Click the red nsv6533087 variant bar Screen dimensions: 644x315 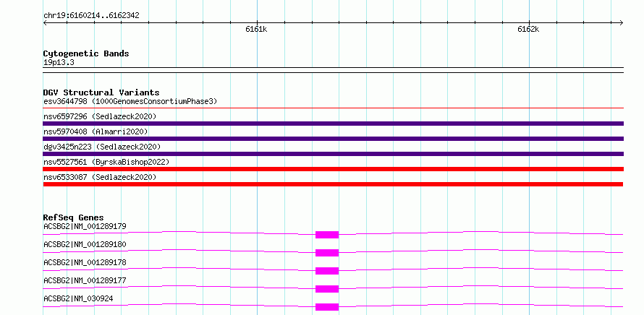333,184
